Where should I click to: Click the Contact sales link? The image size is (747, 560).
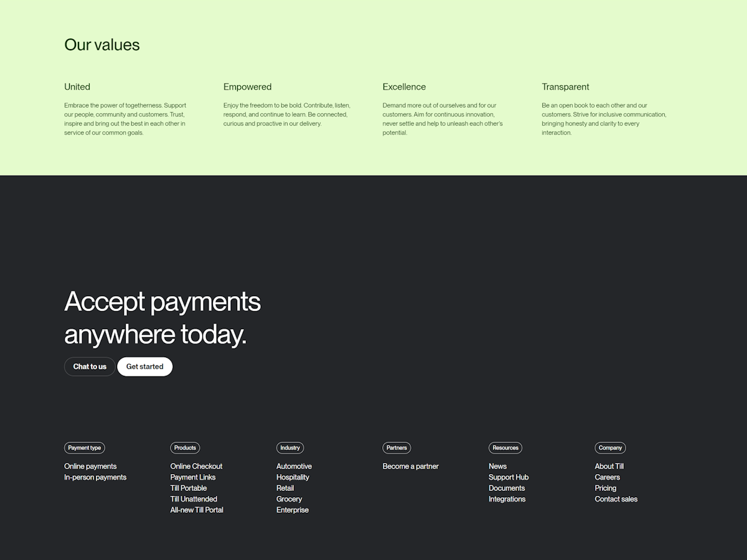click(616, 499)
